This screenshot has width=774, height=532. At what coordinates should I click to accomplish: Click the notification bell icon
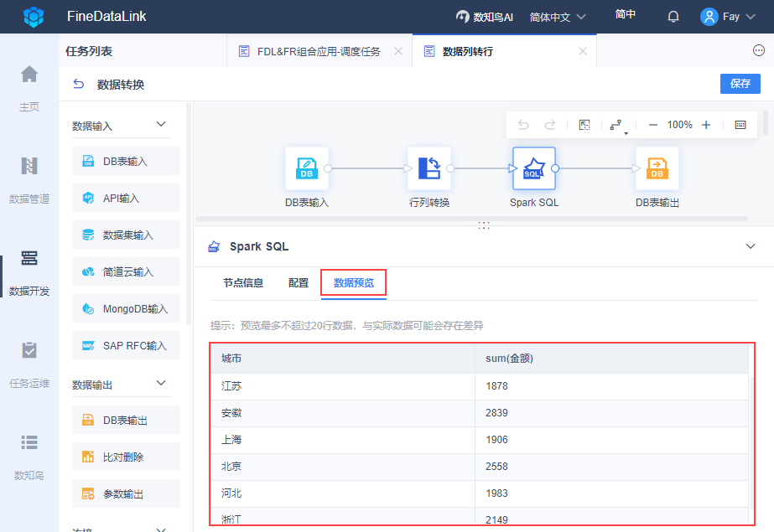pos(673,16)
